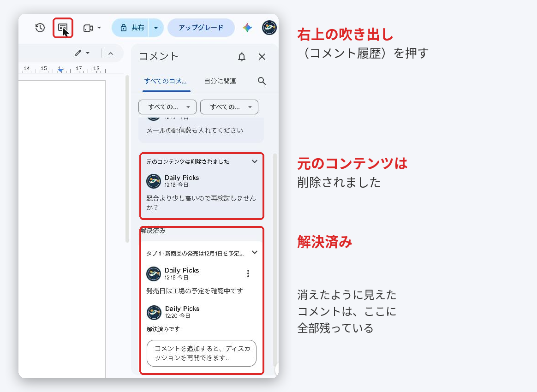Click the アップグレード button
Image resolution: width=537 pixels, height=392 pixels.
(x=201, y=28)
